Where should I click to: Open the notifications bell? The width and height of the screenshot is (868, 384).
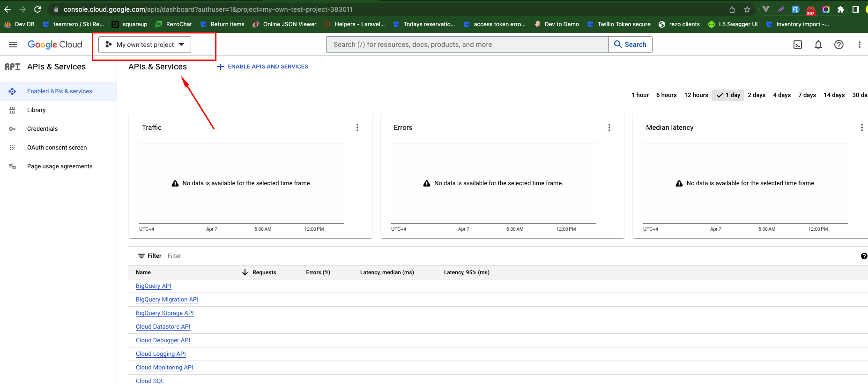pyautogui.click(x=818, y=45)
